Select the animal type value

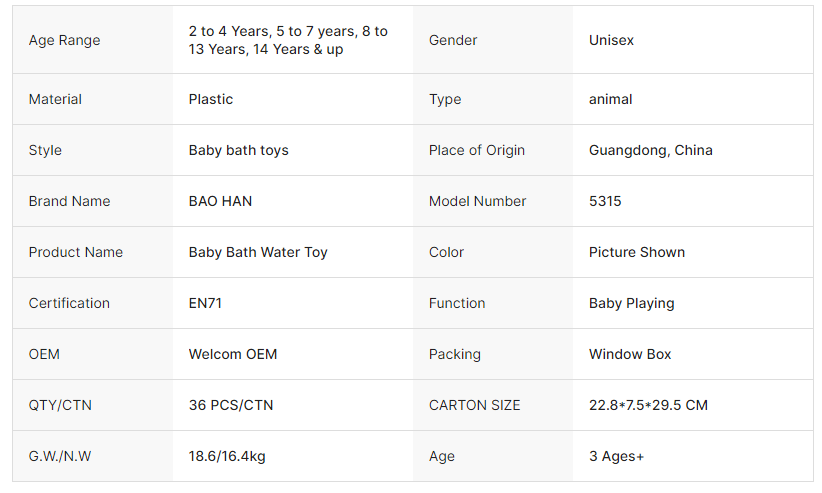pyautogui.click(x=610, y=99)
